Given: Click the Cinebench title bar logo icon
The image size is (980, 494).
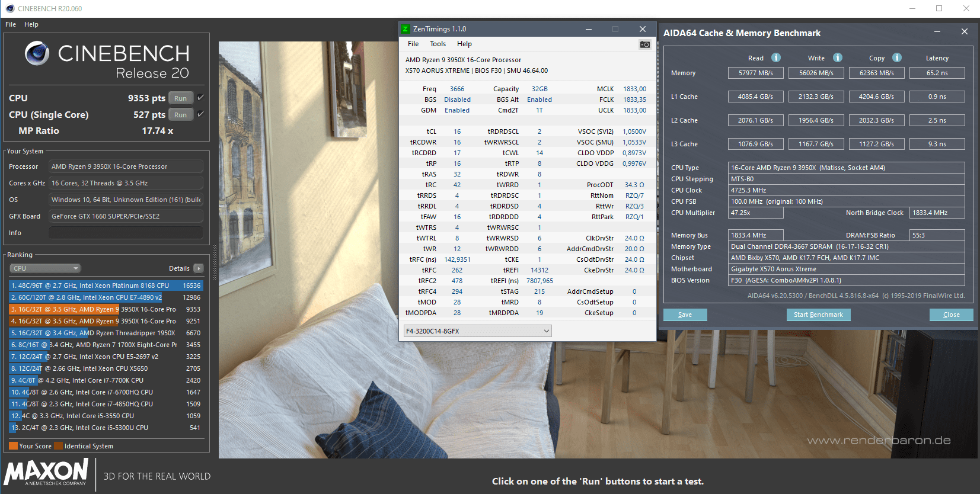Looking at the screenshot, I should 9,8.
